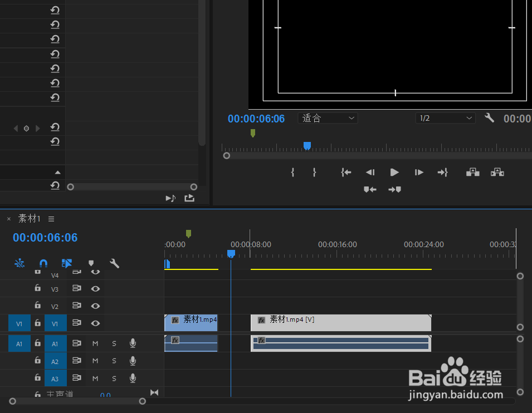Click play-only-audio button in effect controls
Screen dimensions: 532x413
(170, 198)
